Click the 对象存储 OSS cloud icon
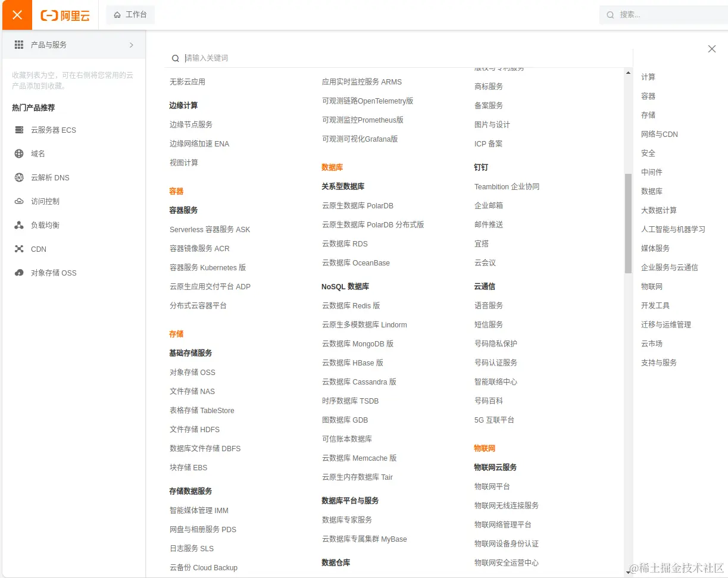The width and height of the screenshot is (728, 578). [x=19, y=273]
